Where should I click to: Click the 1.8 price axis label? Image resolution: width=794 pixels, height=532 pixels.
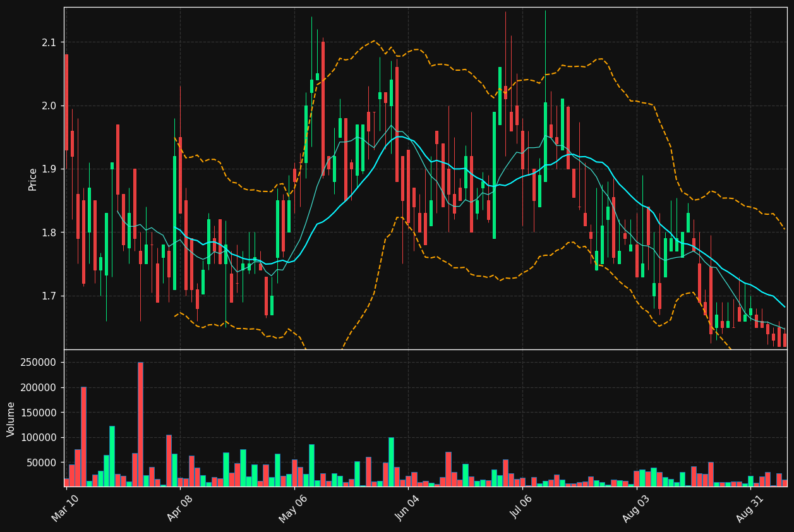[49, 233]
